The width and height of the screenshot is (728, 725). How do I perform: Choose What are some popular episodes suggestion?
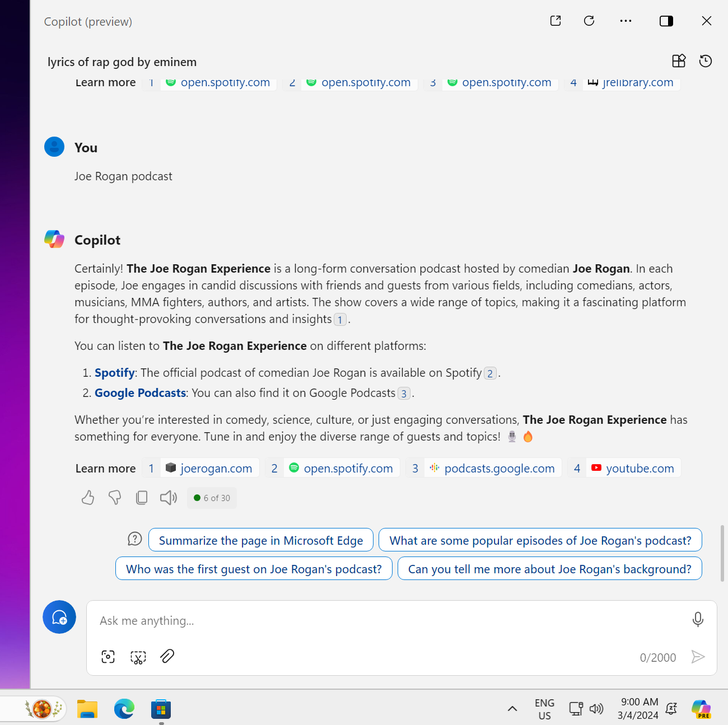540,540
